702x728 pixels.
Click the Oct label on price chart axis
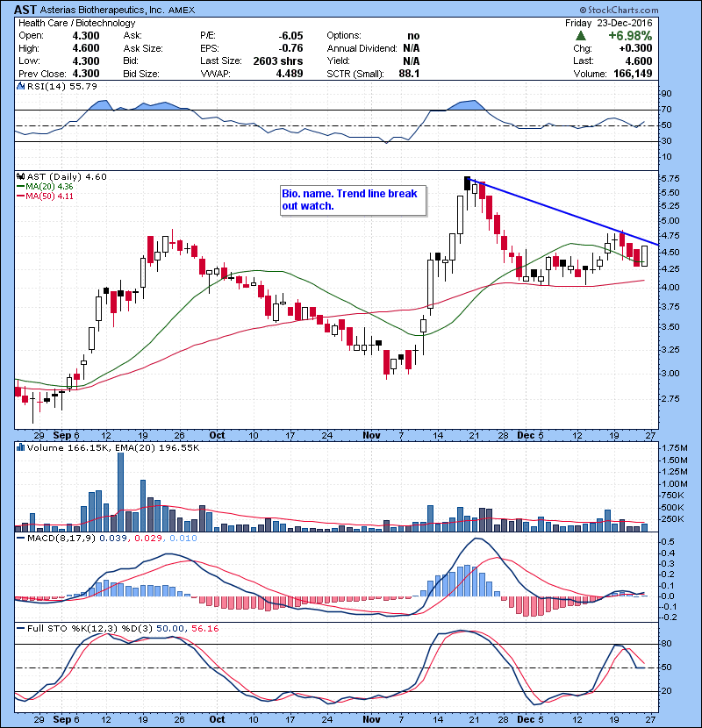pyautogui.click(x=217, y=436)
